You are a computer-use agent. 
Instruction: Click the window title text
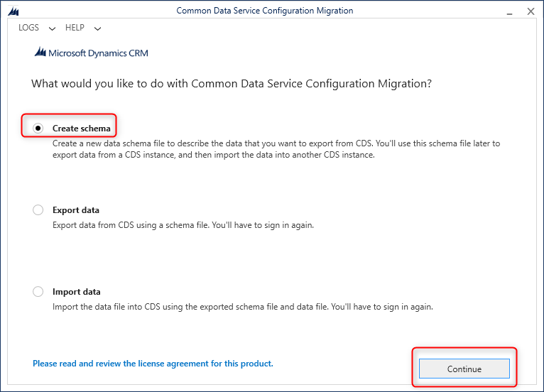pos(264,11)
